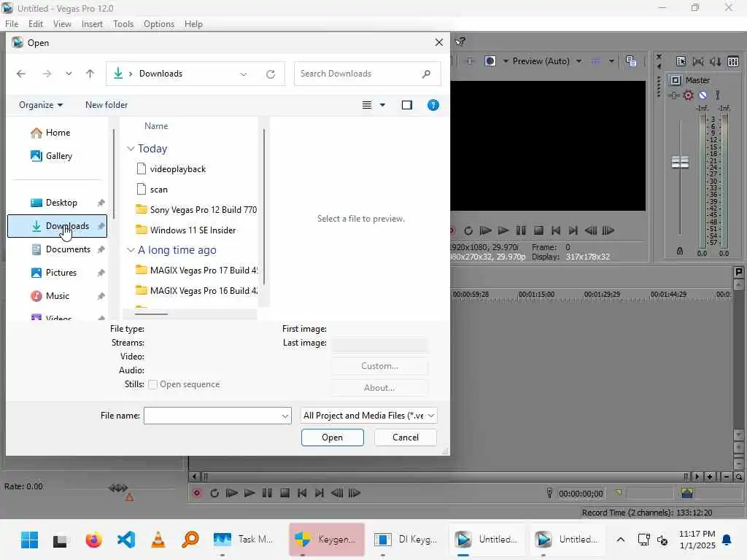Enable the Open sequence checkbox

tap(152, 385)
